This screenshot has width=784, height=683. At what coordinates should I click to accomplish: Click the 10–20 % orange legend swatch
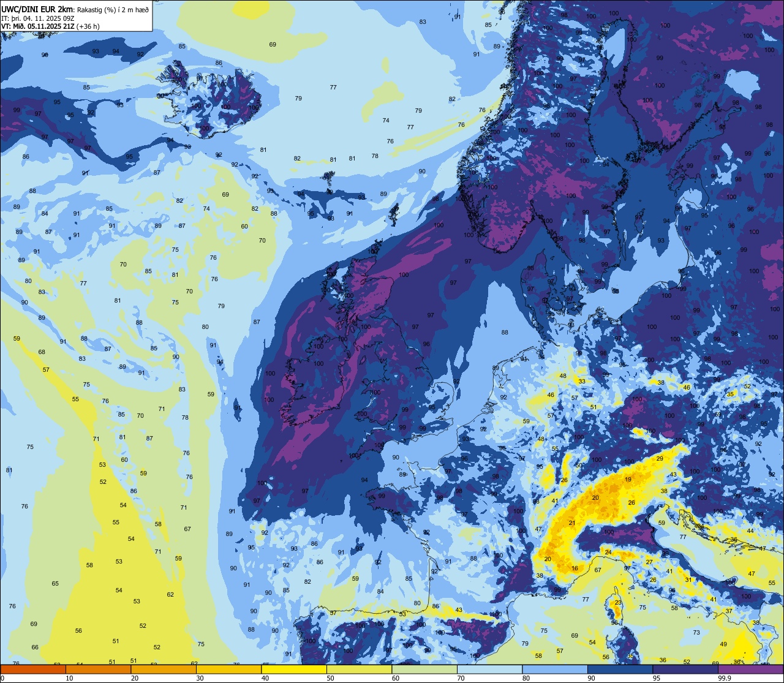point(98,669)
